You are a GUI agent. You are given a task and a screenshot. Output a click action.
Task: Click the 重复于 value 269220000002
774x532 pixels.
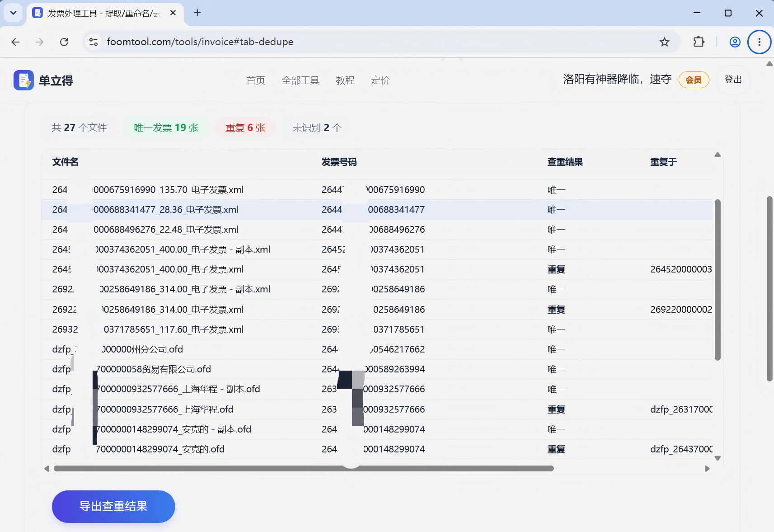click(681, 310)
